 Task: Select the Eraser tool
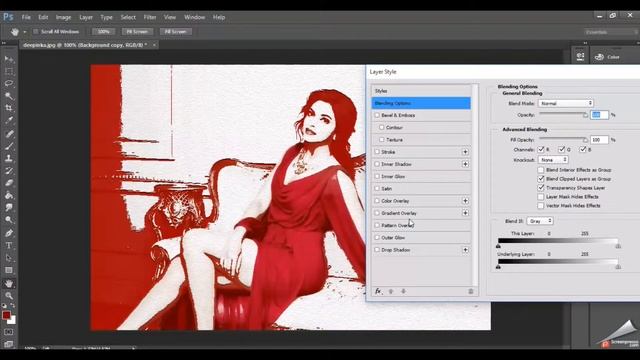9,183
